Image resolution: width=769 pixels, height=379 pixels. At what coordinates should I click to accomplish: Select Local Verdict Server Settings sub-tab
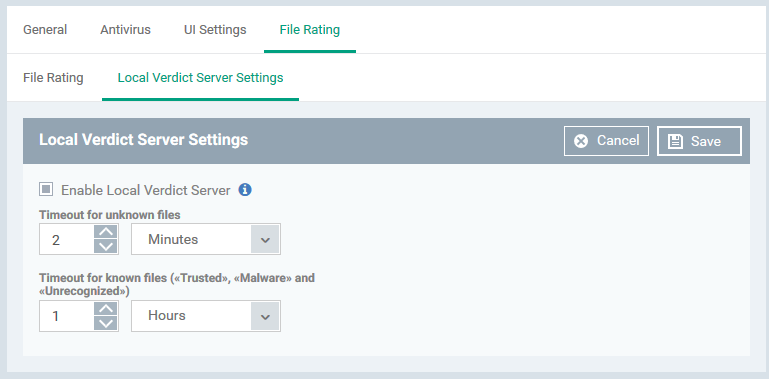coord(200,78)
